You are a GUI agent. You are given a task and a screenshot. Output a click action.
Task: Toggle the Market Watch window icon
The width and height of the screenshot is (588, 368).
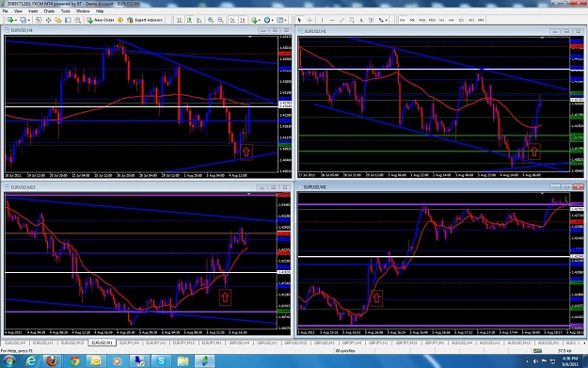coord(39,20)
